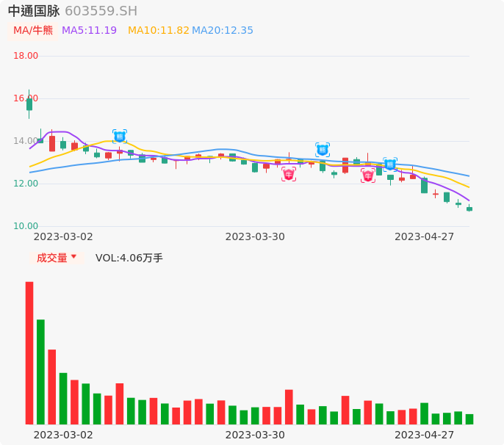
Task: Open the 成交量 indicator dropdown
Action: [57, 258]
